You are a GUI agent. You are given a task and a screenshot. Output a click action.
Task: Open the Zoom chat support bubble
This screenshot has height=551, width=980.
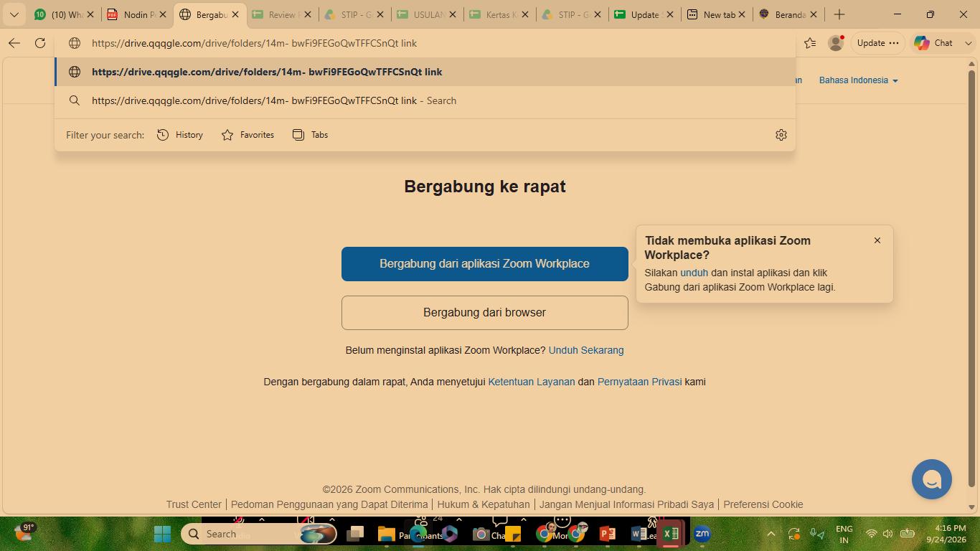tap(932, 479)
